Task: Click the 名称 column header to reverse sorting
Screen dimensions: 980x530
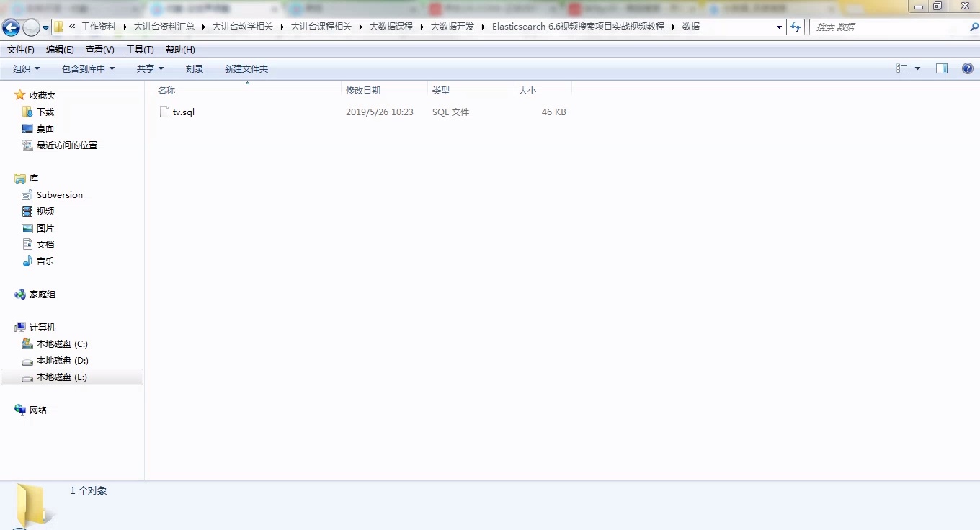Action: click(166, 90)
